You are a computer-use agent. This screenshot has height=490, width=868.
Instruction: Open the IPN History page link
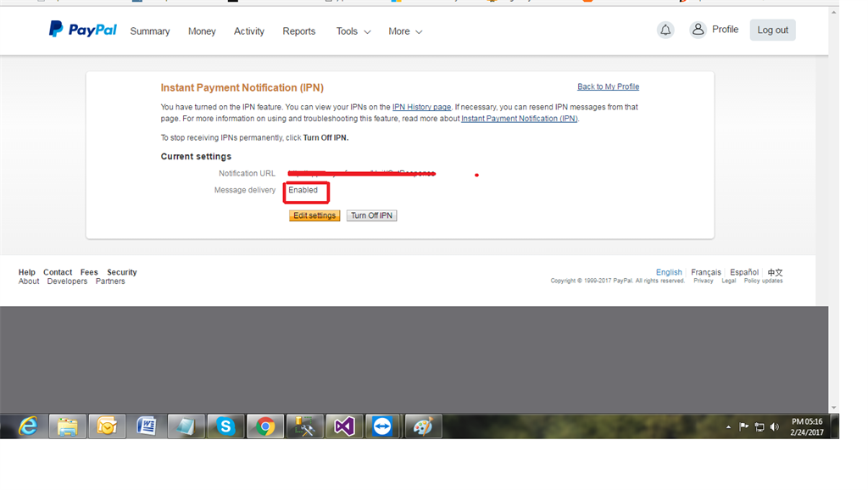coord(422,107)
